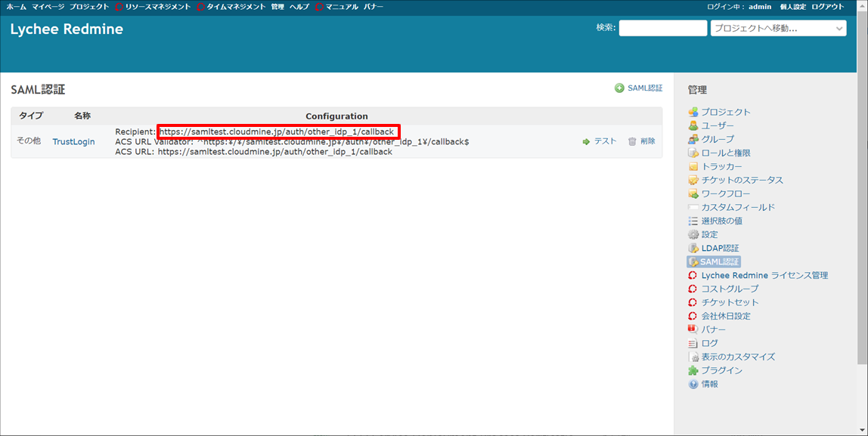Click the gear icon beside 設定
The height and width of the screenshot is (436, 868).
point(693,234)
